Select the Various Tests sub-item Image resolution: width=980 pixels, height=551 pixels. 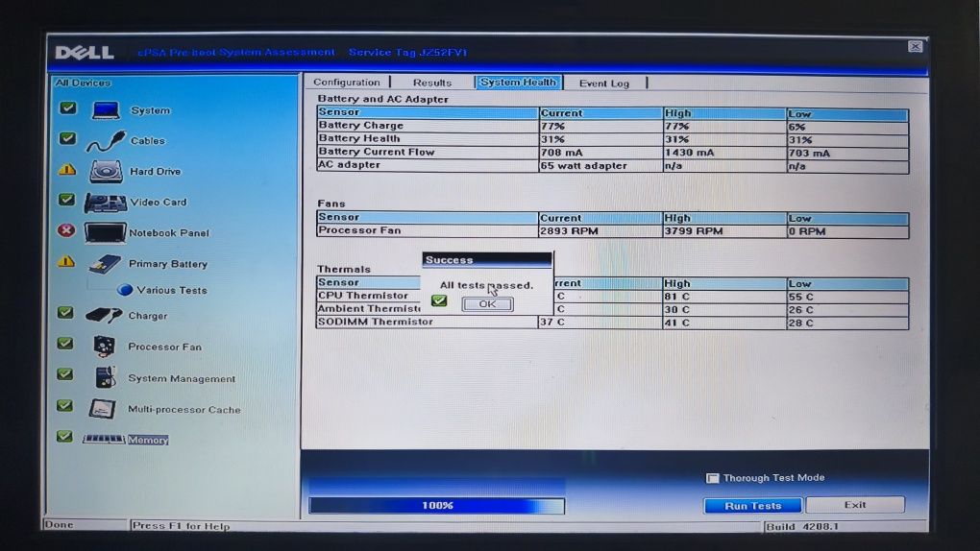(x=172, y=290)
